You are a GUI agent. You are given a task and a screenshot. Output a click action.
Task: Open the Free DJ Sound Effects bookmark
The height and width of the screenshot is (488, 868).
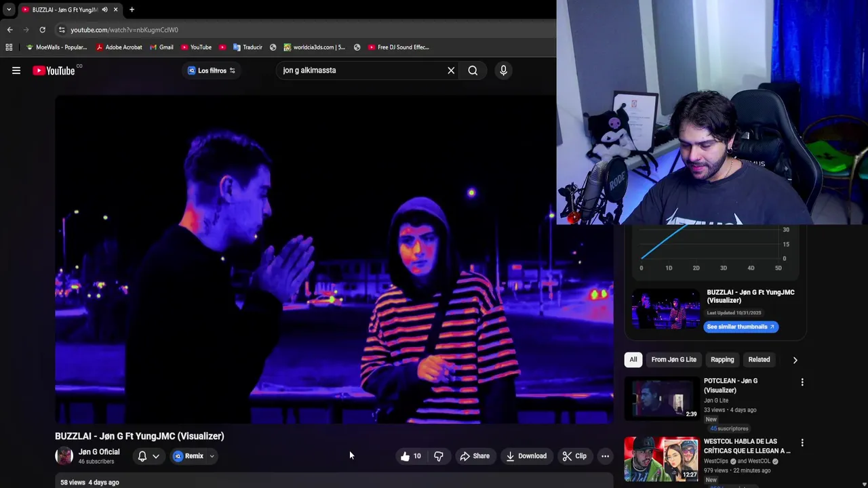pyautogui.click(x=398, y=47)
